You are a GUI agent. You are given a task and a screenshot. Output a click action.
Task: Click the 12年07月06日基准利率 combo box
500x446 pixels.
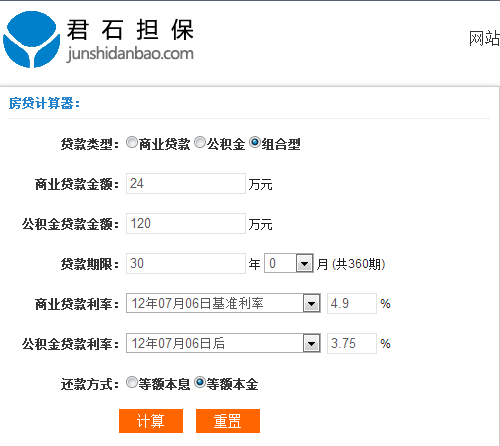[223, 303]
